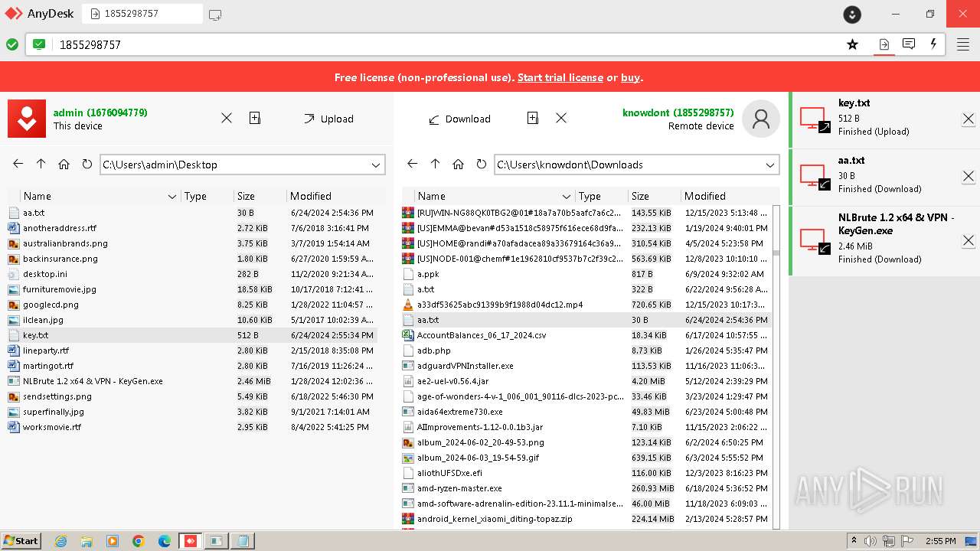This screenshot has height=551, width=980.
Task: Switch to the 1855298757 session tab
Action: [142, 14]
